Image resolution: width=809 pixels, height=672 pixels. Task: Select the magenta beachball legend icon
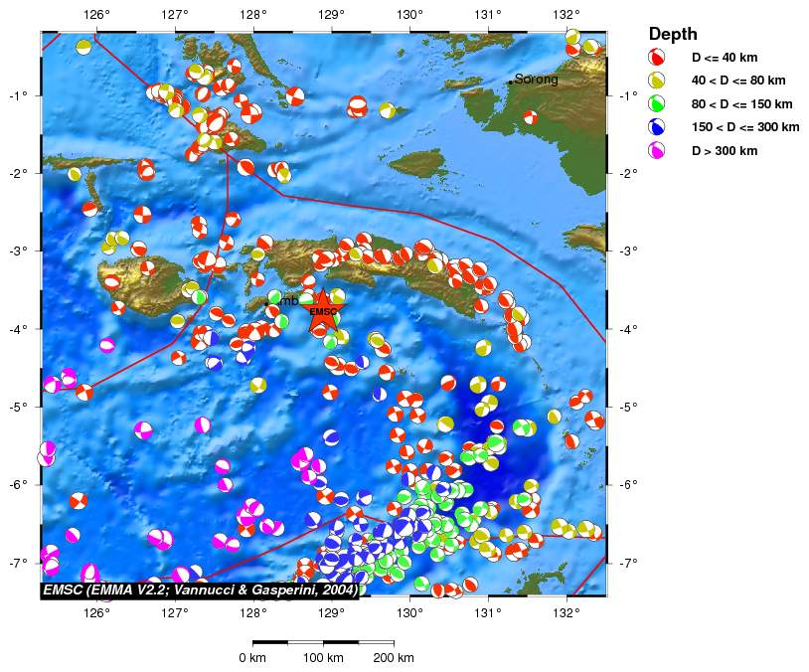point(656,151)
